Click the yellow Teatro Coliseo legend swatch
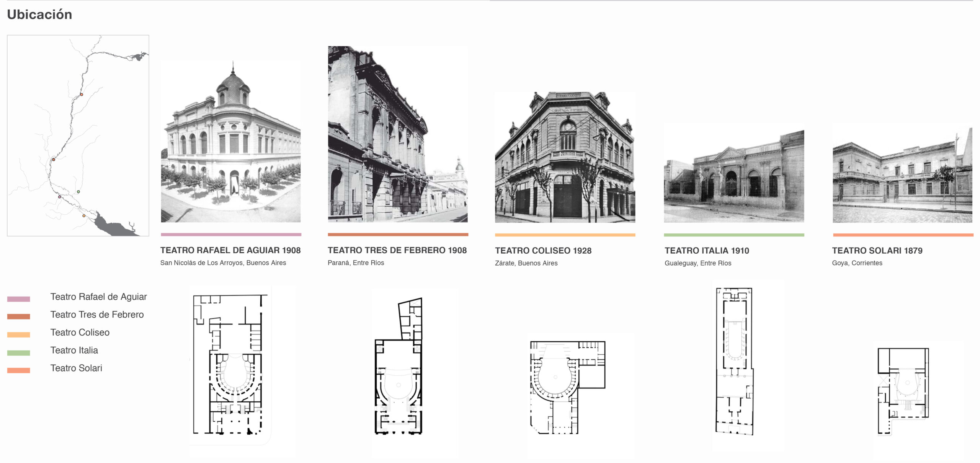Image resolution: width=980 pixels, height=463 pixels. 18,335
